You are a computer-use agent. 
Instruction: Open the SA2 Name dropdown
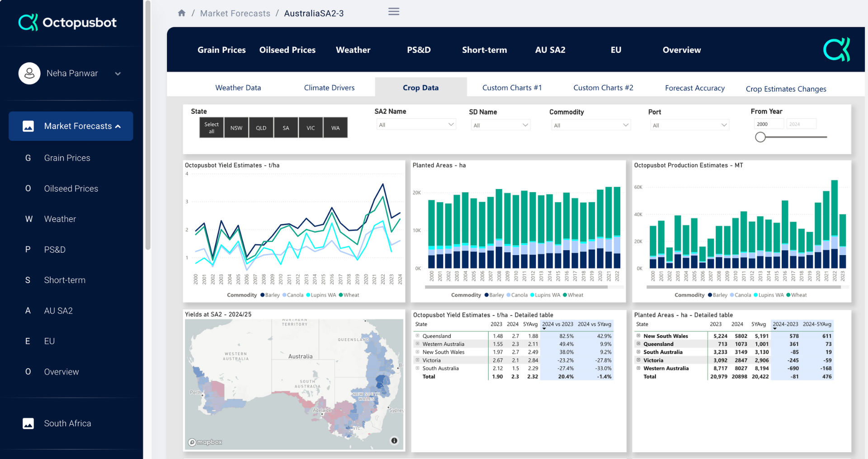pos(416,124)
